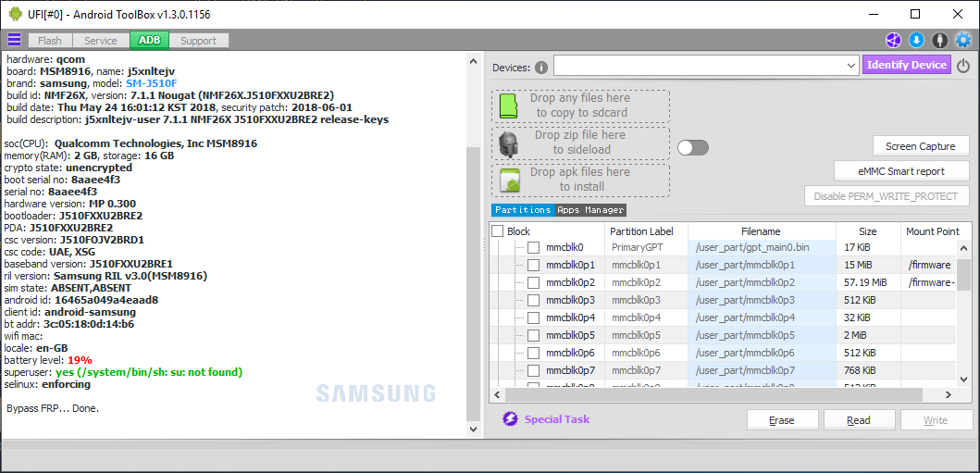
Task: Click the Erase button
Action: coord(783,420)
